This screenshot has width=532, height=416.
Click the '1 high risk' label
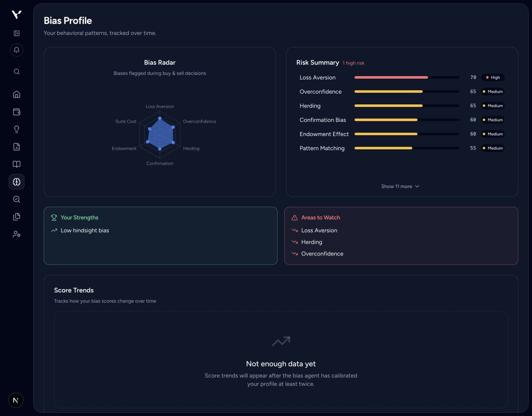[353, 63]
